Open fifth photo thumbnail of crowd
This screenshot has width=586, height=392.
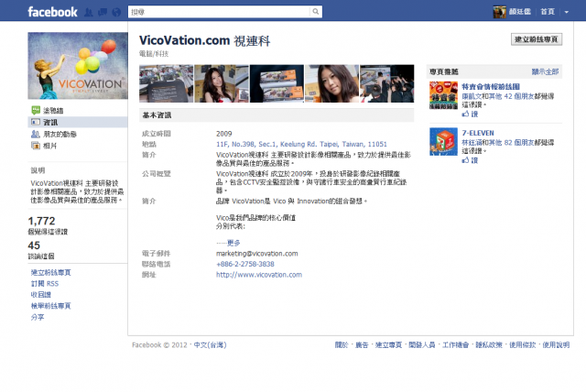386,83
